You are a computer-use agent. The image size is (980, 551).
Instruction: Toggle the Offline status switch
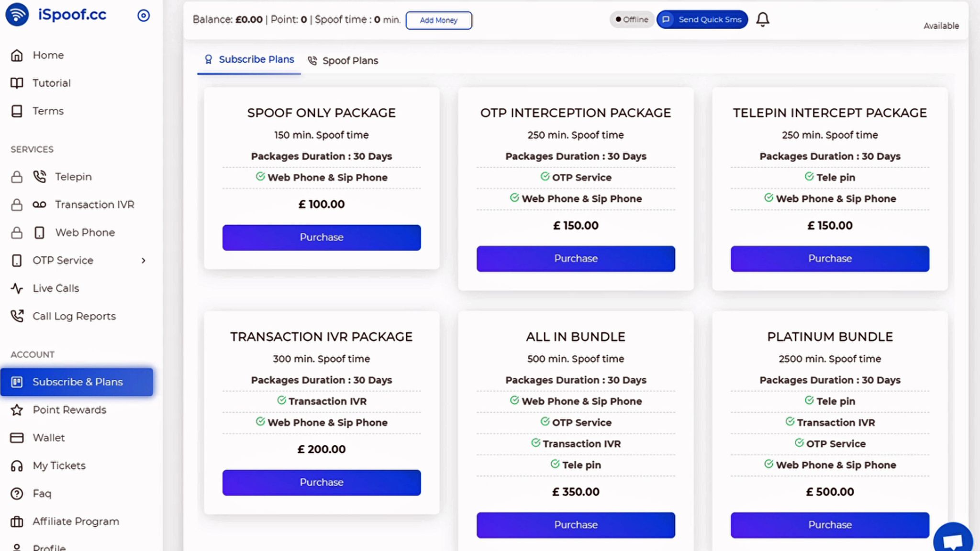tap(632, 20)
